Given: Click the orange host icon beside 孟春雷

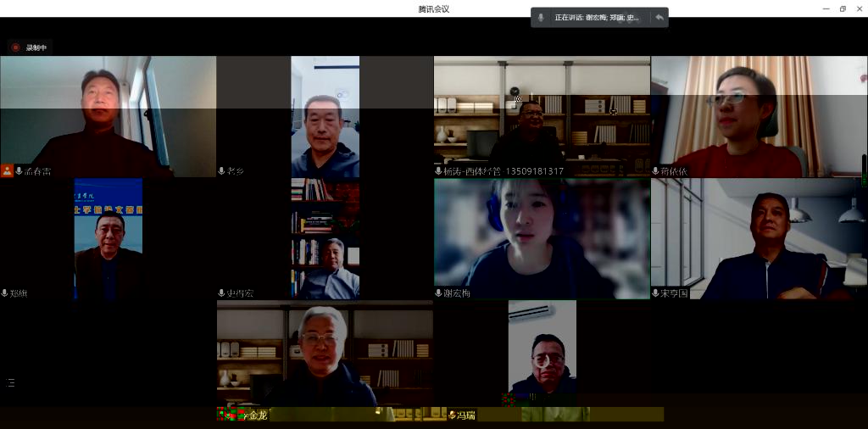Looking at the screenshot, I should [7, 171].
